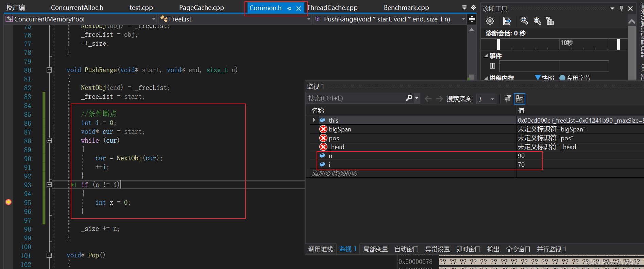Switch to the 调用堆栈 tab
Screen dimensions: 644x269
click(x=321, y=249)
